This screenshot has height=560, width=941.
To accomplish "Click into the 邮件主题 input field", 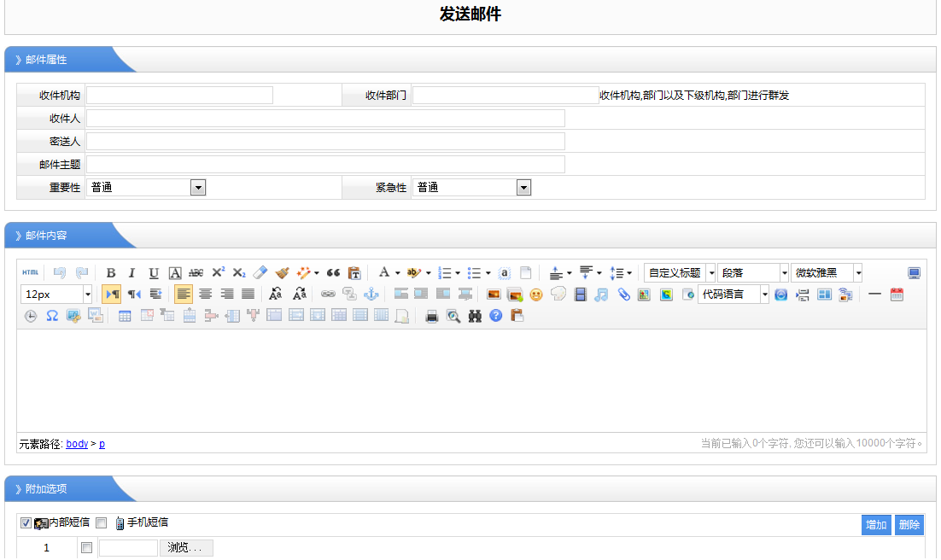I will click(x=325, y=165).
